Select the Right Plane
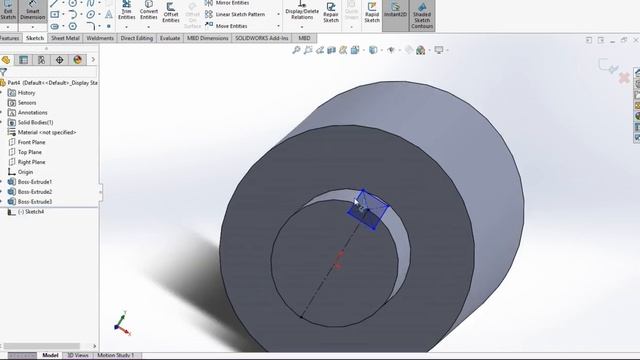The width and height of the screenshot is (640, 360). [27, 162]
